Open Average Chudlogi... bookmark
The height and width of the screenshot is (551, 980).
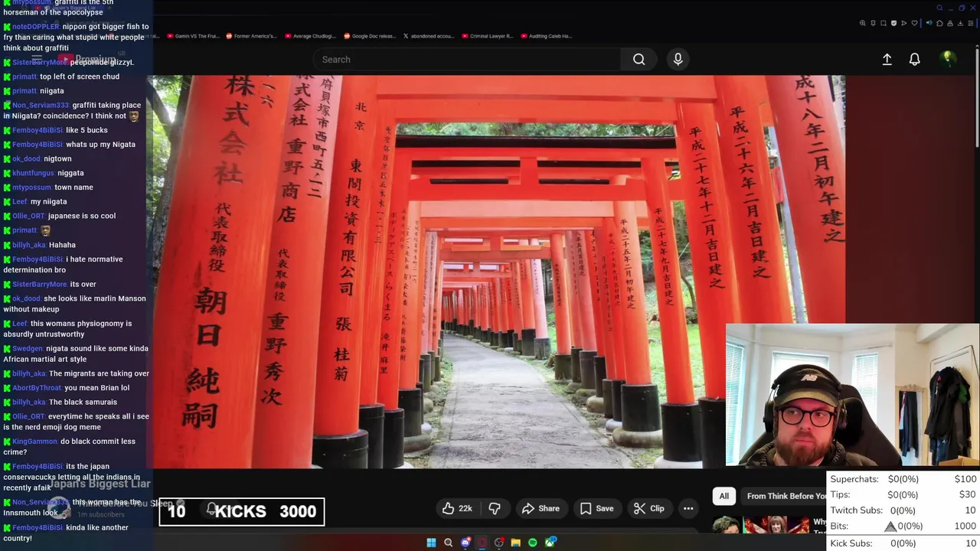pyautogui.click(x=309, y=36)
